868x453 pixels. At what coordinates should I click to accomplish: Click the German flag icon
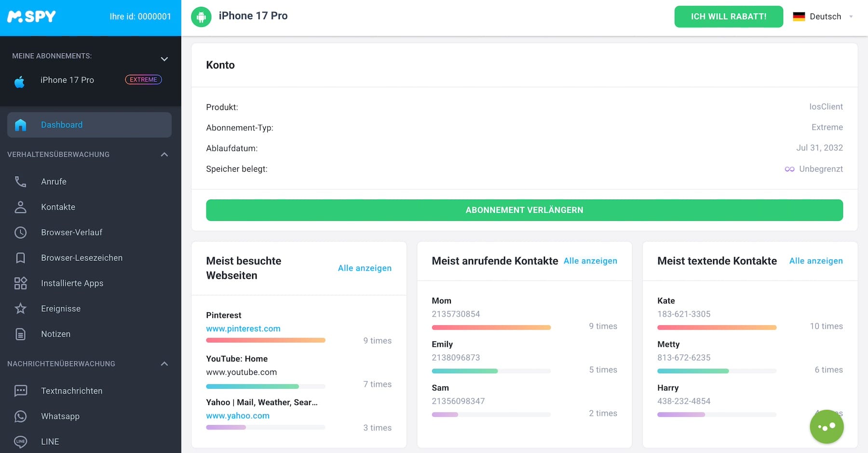tap(799, 16)
